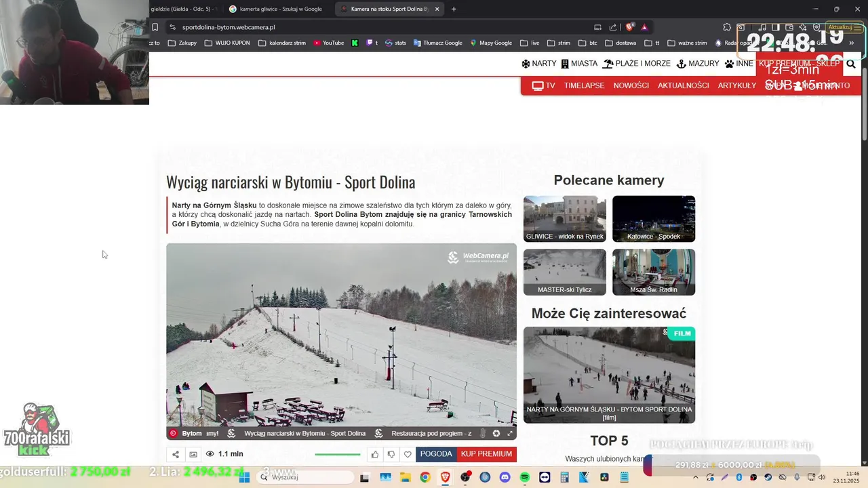Enter fullscreen on the webcam player
868x488 pixels.
coord(510,434)
